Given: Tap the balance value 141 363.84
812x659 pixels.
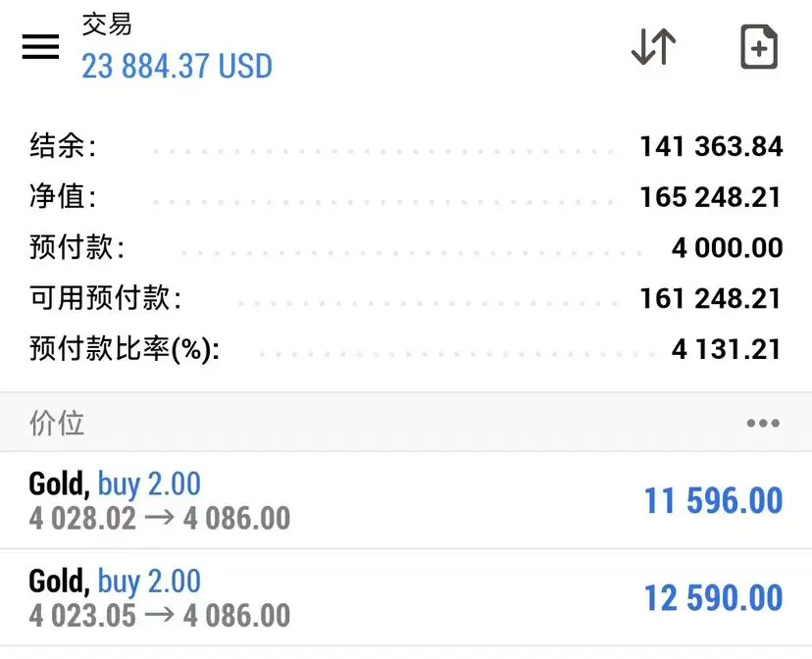Looking at the screenshot, I should tap(711, 146).
